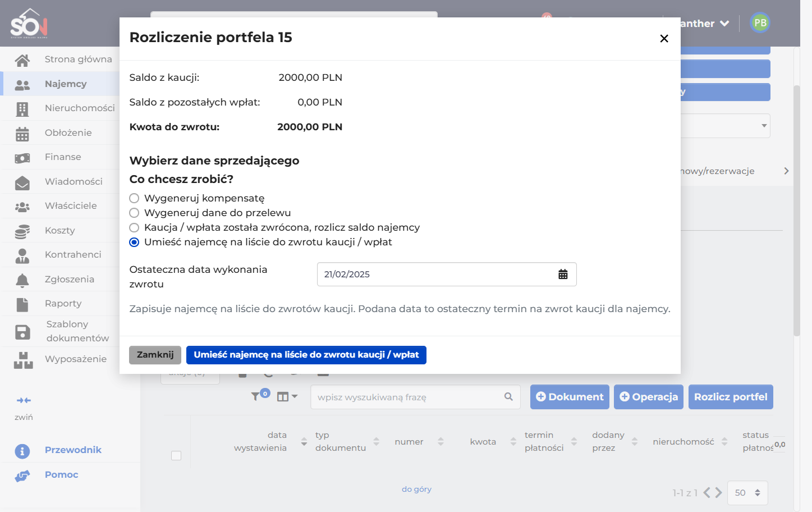The image size is (812, 512).
Task: Open the user account dropdown chevron
Action: point(724,24)
